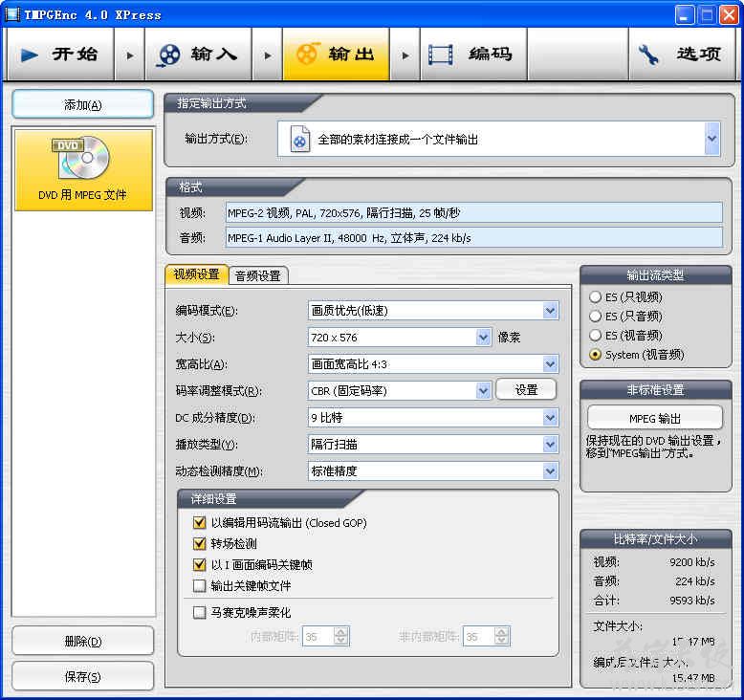Enable 输出关键帧文件 checkbox
Screen dimensions: 744x700
(x=199, y=585)
